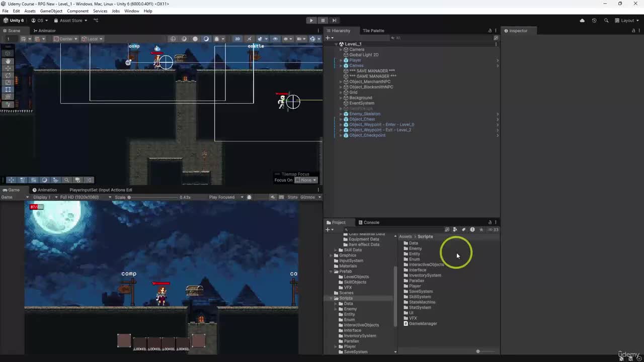The width and height of the screenshot is (644, 362).
Task: Open the Window menu
Action: coord(131,11)
